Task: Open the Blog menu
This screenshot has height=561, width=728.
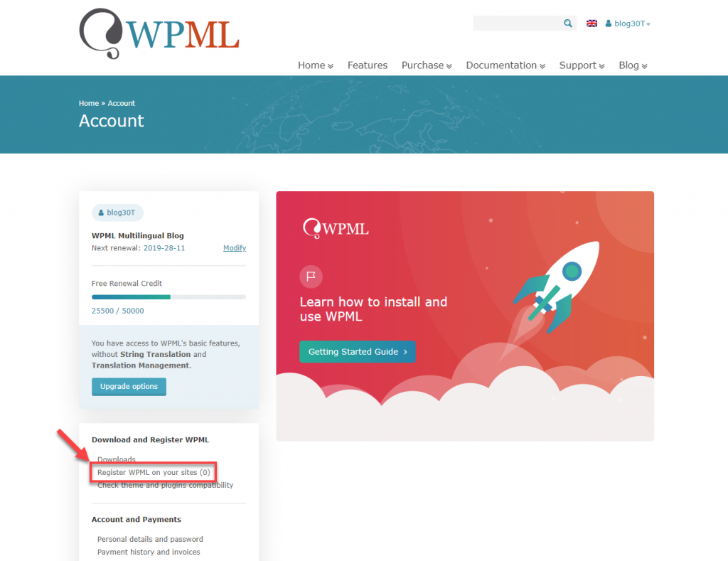Action: [632, 65]
